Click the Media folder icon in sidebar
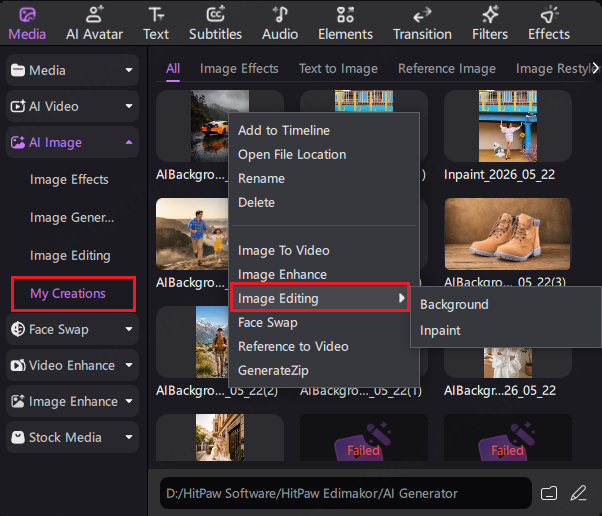602x516 pixels. pyautogui.click(x=18, y=70)
